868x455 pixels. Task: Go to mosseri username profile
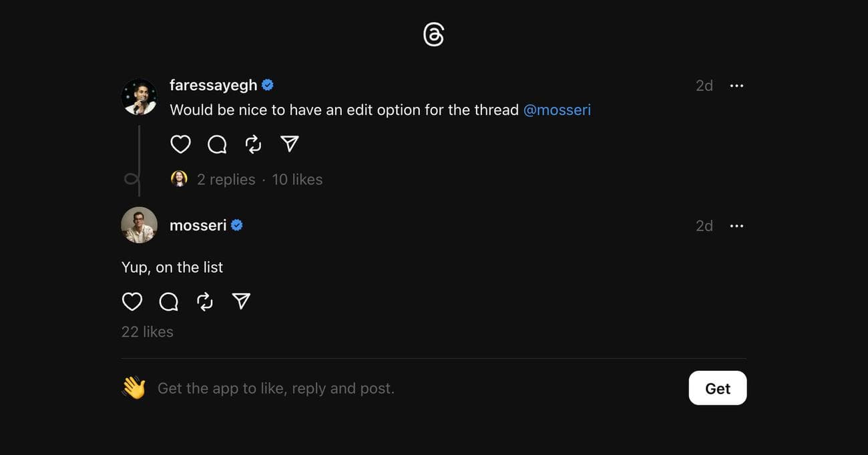198,226
